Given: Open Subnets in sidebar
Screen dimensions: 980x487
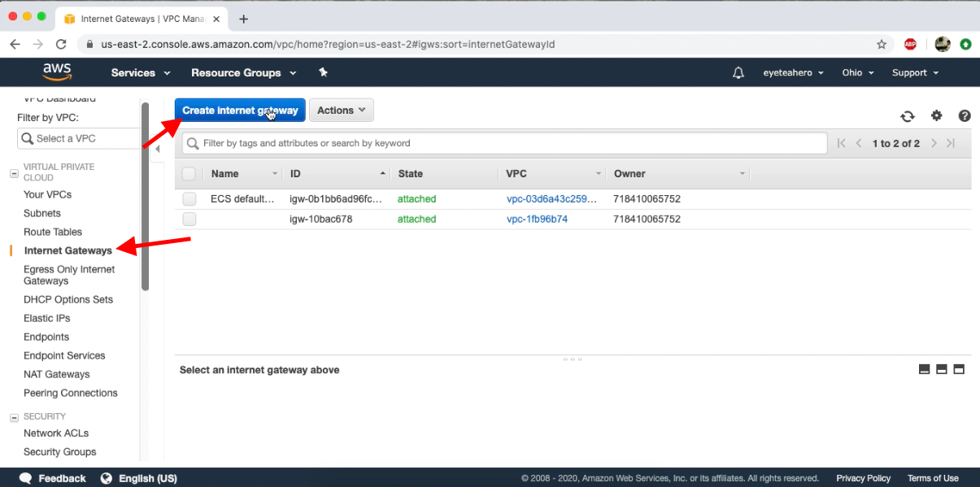Looking at the screenshot, I should (x=42, y=213).
